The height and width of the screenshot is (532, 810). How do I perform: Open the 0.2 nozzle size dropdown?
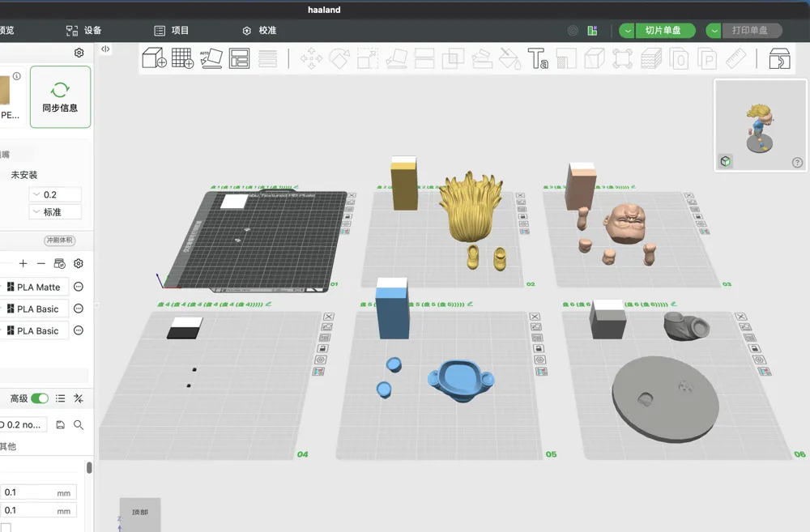(x=55, y=194)
